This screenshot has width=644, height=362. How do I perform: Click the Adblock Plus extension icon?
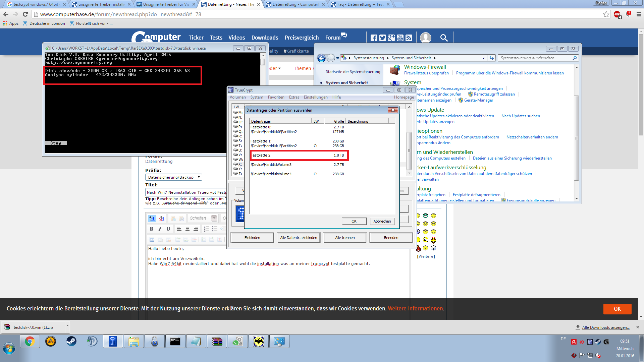coord(617,14)
